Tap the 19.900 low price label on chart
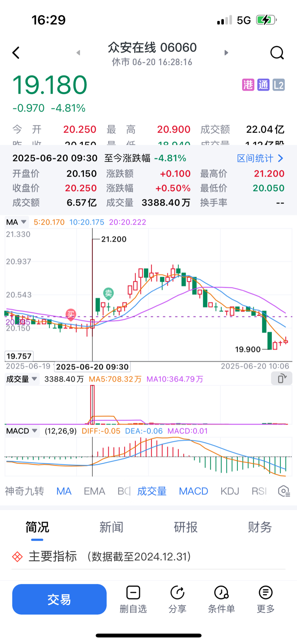The height and width of the screenshot is (644, 297). point(248,349)
